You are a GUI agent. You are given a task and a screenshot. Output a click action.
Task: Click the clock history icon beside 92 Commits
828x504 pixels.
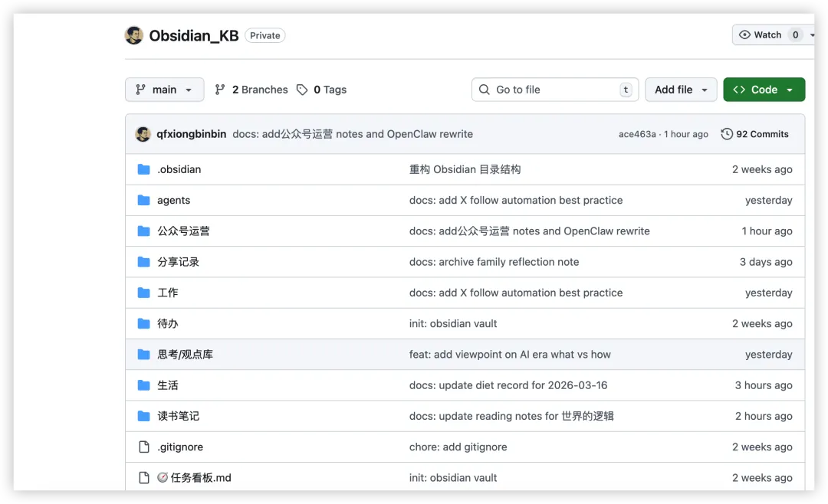coord(727,134)
